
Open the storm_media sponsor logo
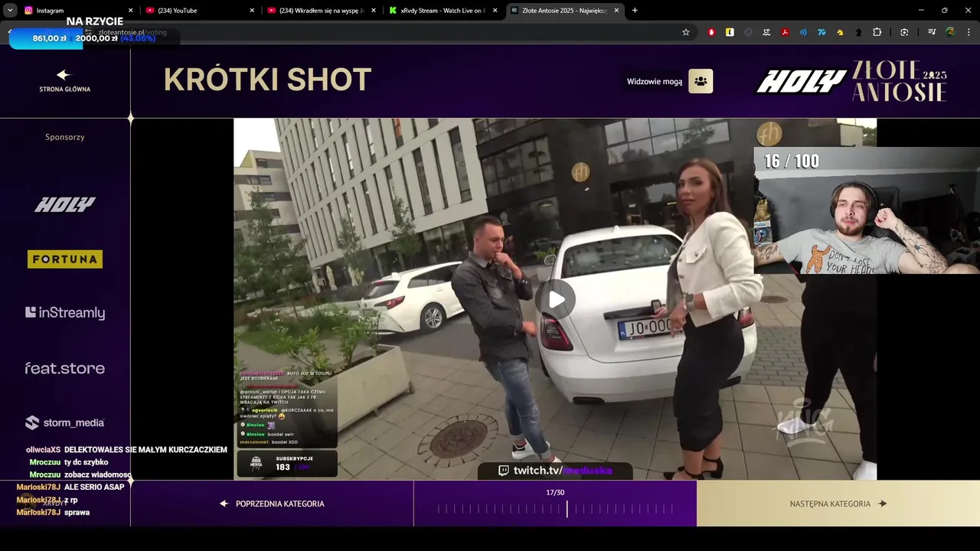click(x=65, y=422)
